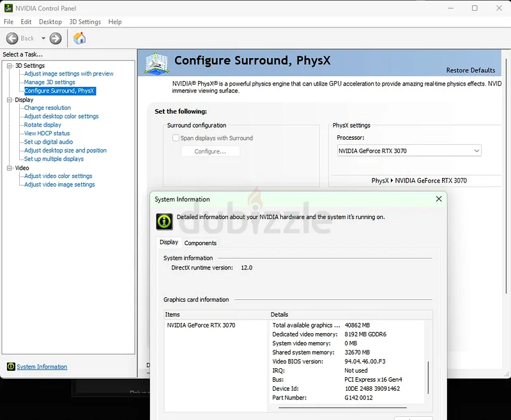Click the main panel vertical scrollbar
Image resolution: width=511 pixels, height=420 pixels.
[506, 176]
